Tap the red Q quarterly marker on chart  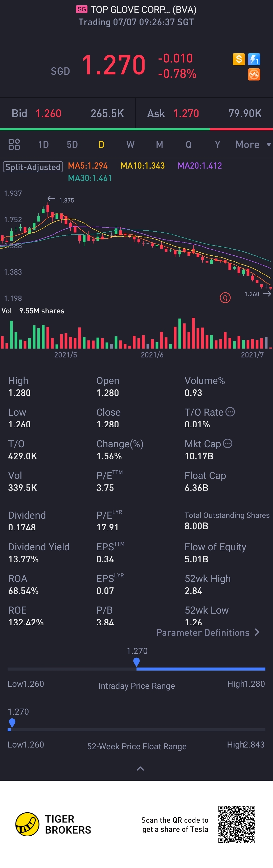click(x=225, y=297)
